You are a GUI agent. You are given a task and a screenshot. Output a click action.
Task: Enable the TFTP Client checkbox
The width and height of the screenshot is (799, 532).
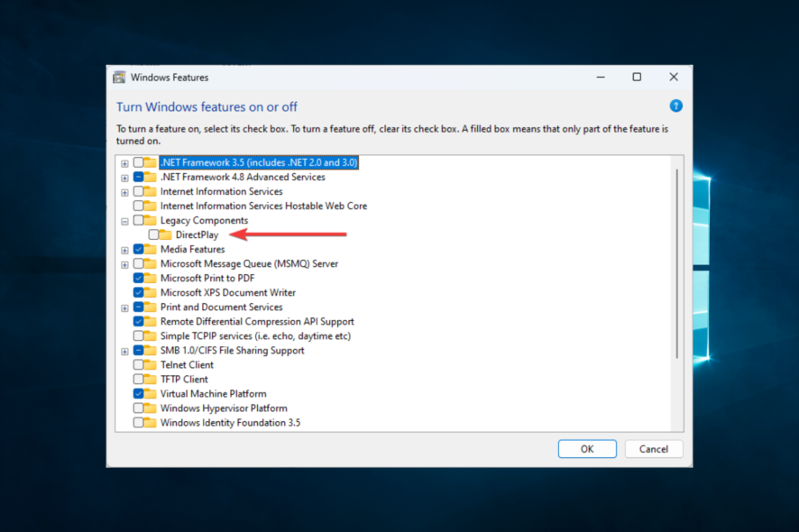(138, 379)
